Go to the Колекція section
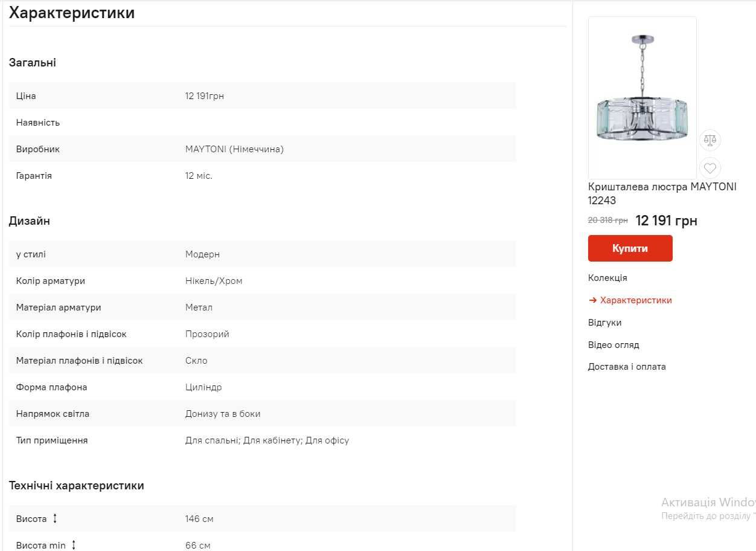This screenshot has height=551, width=756. 607,278
